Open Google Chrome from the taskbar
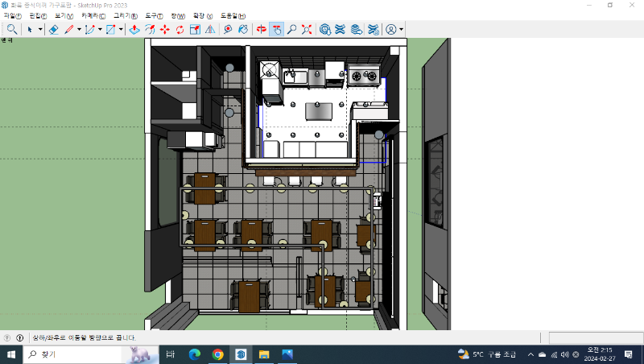 click(x=217, y=354)
